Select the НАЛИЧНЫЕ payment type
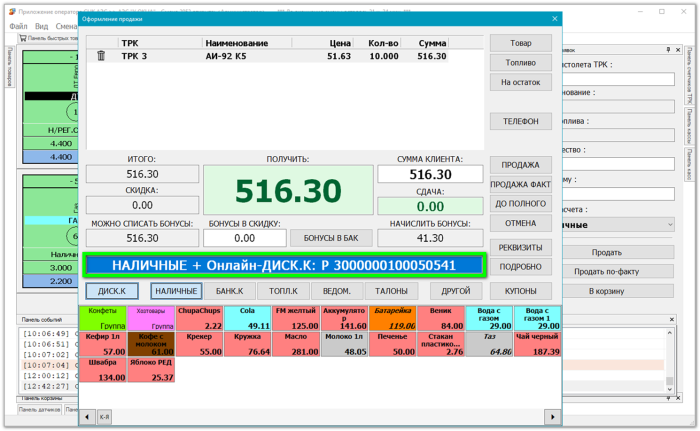The image size is (700, 431). pos(176,291)
